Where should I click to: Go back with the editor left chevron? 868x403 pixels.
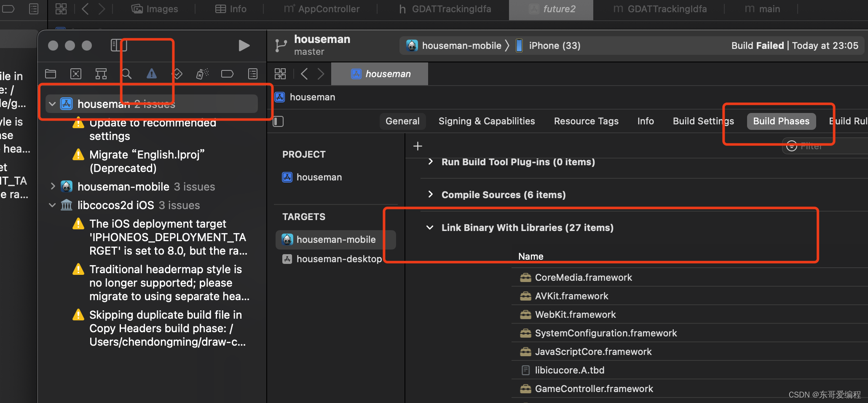(x=304, y=74)
